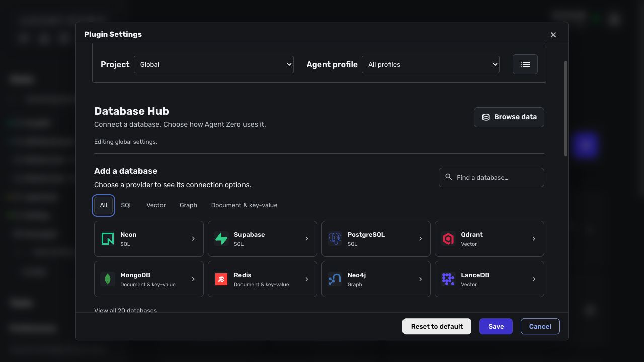The image size is (644, 362).
Task: Expand the PostgreSQL card chevron
Action: coord(421,239)
